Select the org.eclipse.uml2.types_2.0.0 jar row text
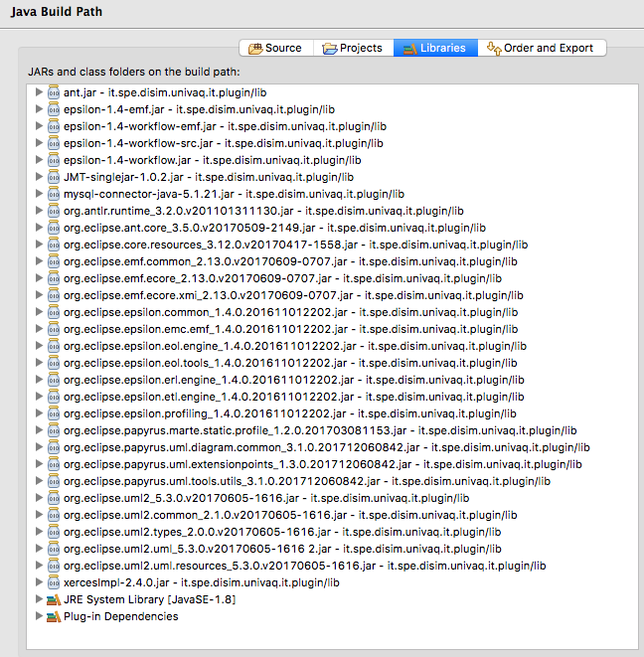This screenshot has width=644, height=657. (x=282, y=532)
